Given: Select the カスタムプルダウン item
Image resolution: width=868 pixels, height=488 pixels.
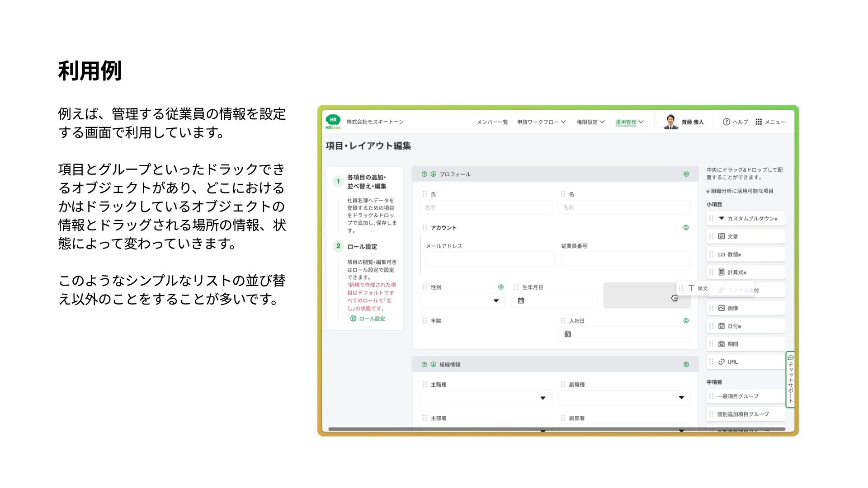Looking at the screenshot, I should click(x=746, y=219).
